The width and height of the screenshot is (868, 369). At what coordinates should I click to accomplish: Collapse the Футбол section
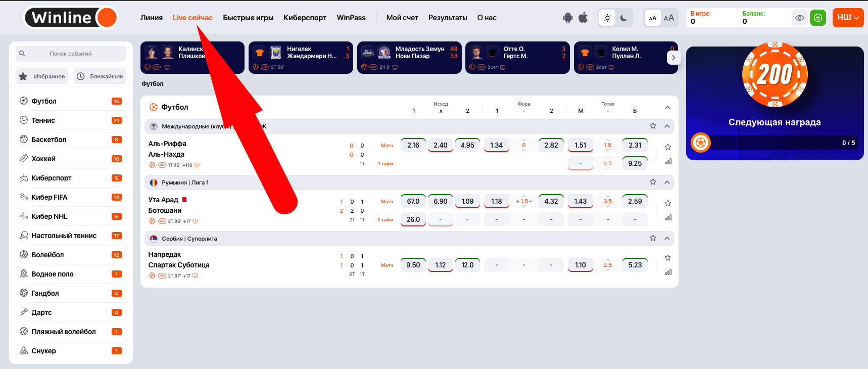click(667, 107)
